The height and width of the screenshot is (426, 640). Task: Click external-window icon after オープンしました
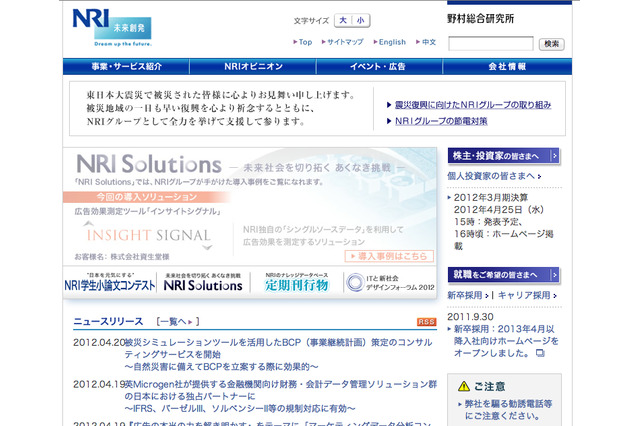tap(540, 353)
